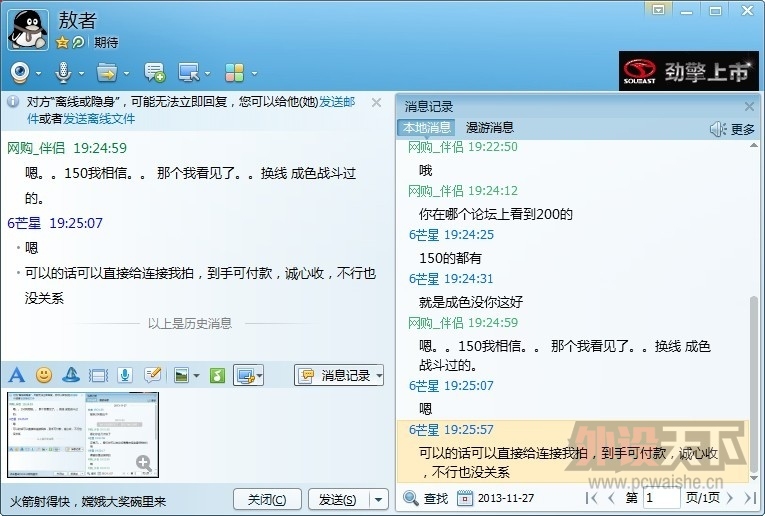The image size is (765, 516).
Task: Open the Soueast 劲擎上市 advertisement banner
Action: (689, 71)
